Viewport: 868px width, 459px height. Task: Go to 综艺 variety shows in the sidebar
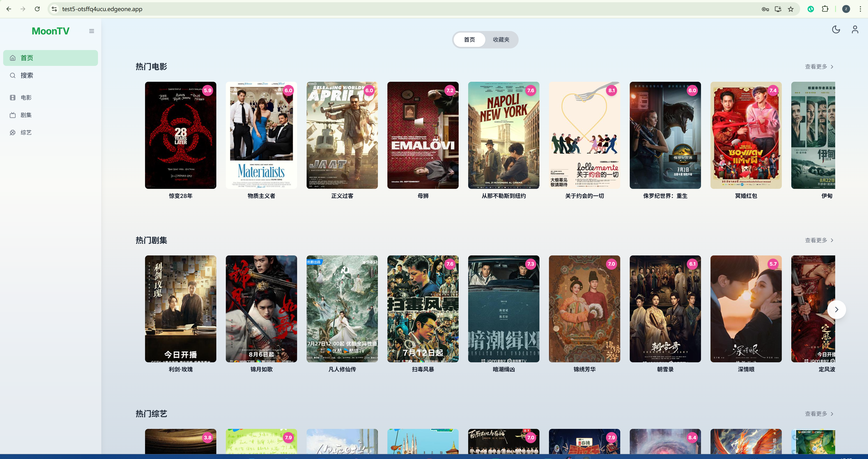(x=50, y=132)
